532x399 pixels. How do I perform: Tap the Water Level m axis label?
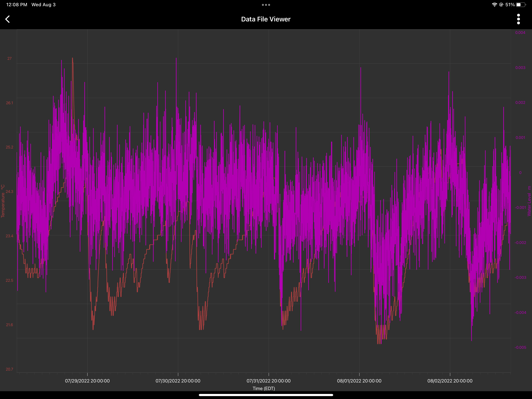[x=529, y=201]
